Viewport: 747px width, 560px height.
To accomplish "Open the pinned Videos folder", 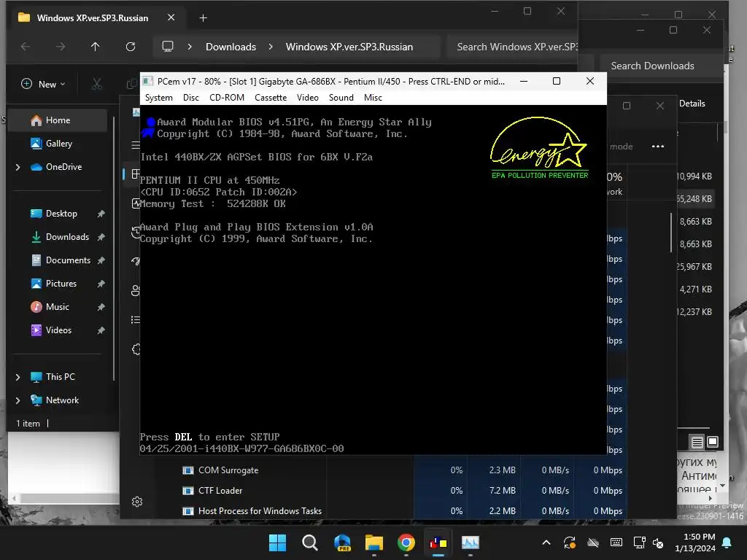I will (58, 330).
